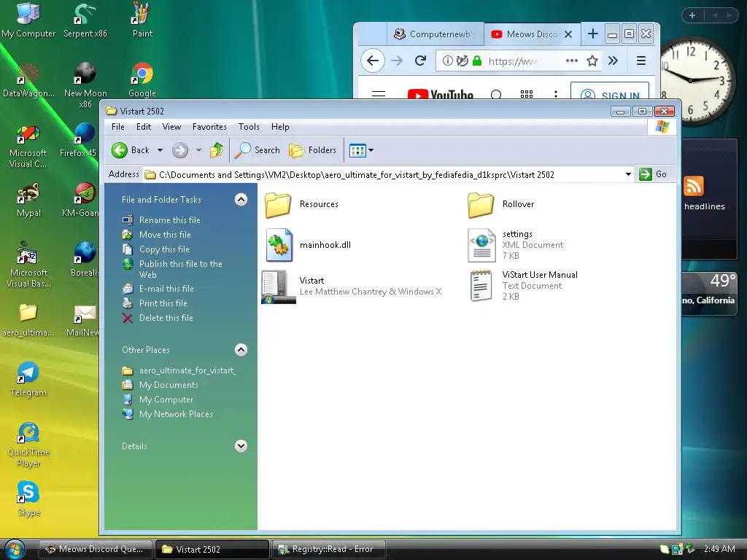Click the Search toolbar button
The image size is (747, 560).
coord(258,150)
